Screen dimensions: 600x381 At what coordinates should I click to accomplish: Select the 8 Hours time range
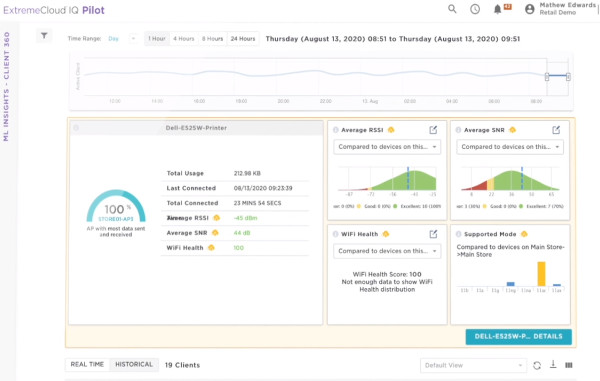[x=212, y=39]
